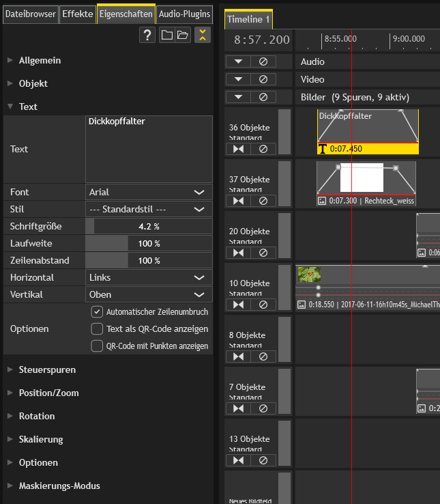Expand the Position/Zoom section
The height and width of the screenshot is (504, 440).
[48, 393]
